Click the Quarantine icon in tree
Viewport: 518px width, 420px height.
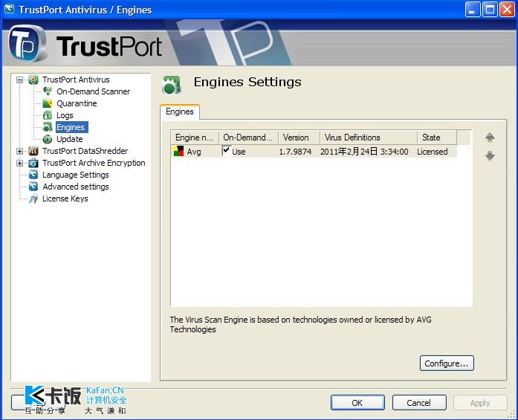coord(48,103)
